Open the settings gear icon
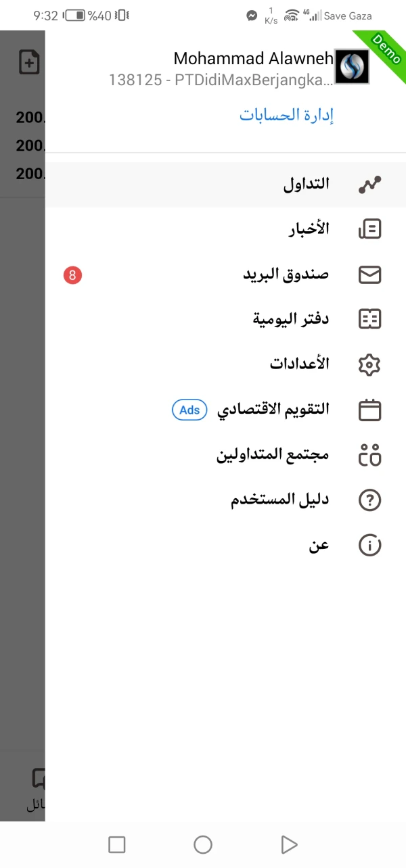Image resolution: width=406 pixels, height=868 pixels. pyautogui.click(x=369, y=364)
